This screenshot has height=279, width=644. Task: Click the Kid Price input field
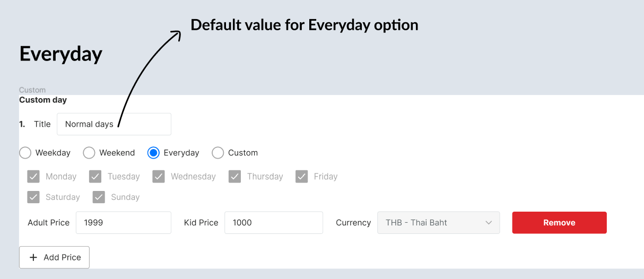(273, 223)
